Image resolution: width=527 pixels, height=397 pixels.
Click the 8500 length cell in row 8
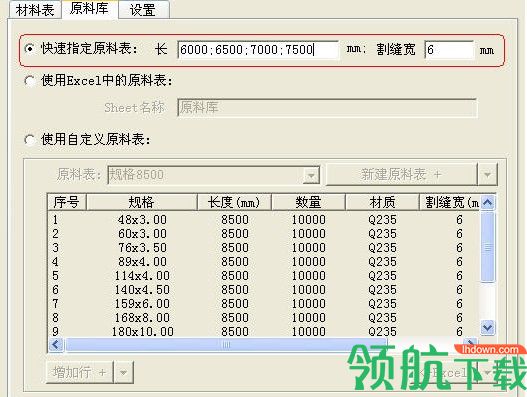coord(235,318)
